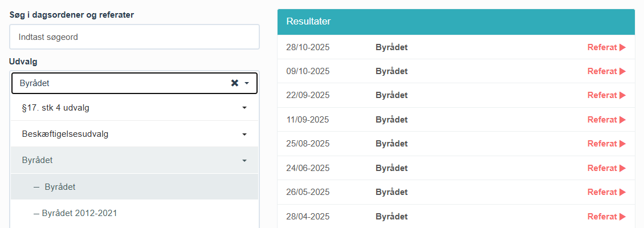
Task: Click the play arrow for 26/05-2025 Referat
Action: click(622, 192)
